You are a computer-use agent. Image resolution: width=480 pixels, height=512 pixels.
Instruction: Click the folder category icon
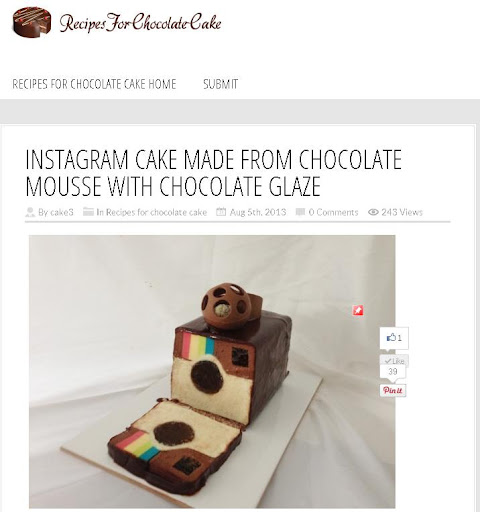point(88,212)
